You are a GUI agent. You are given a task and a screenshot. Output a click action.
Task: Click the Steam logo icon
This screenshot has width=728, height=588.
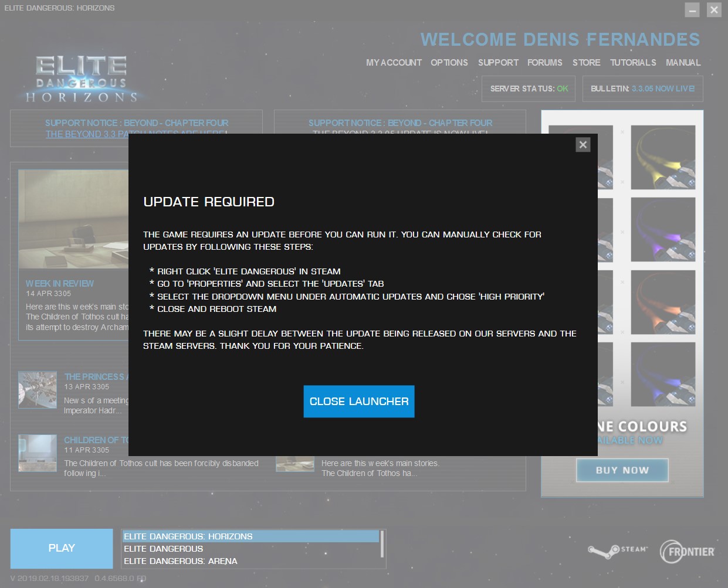[618, 550]
